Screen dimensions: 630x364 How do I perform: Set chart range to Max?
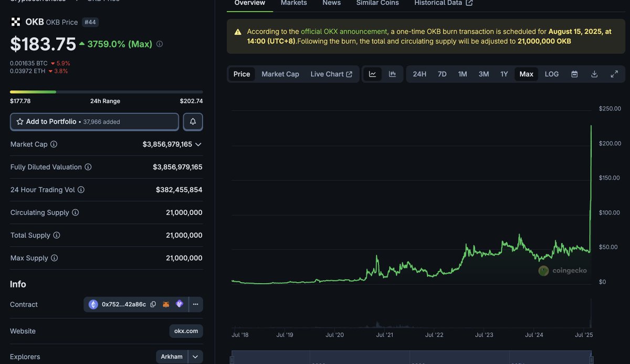click(x=527, y=74)
